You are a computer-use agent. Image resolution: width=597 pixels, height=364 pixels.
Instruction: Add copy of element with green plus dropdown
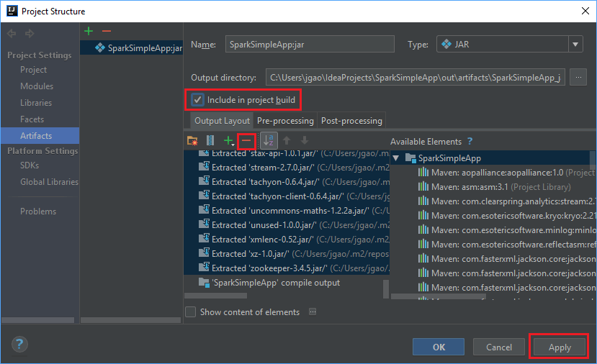tap(228, 141)
